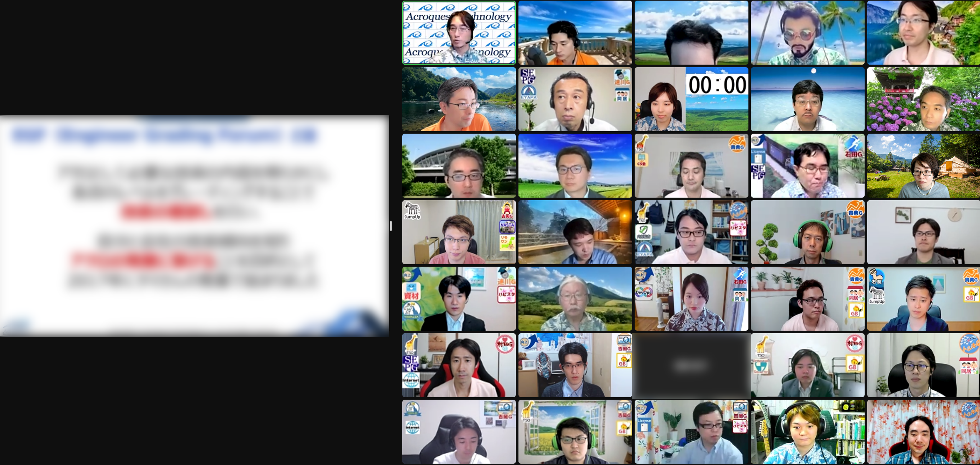Select the man with green field and blue sky
The image size is (980, 465).
coord(575,166)
